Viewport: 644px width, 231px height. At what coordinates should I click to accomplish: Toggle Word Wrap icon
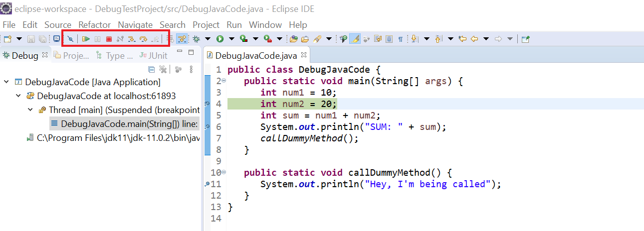point(378,38)
